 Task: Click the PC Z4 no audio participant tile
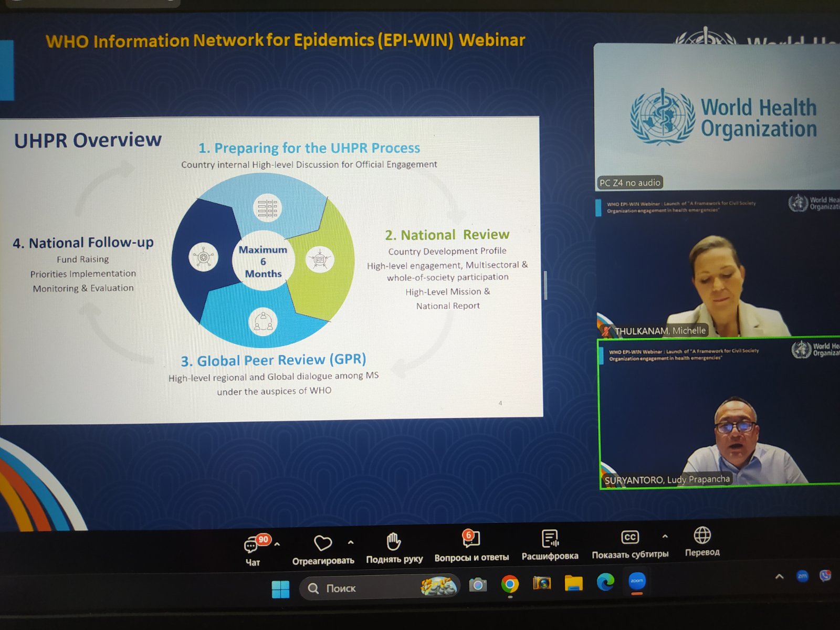point(717,117)
